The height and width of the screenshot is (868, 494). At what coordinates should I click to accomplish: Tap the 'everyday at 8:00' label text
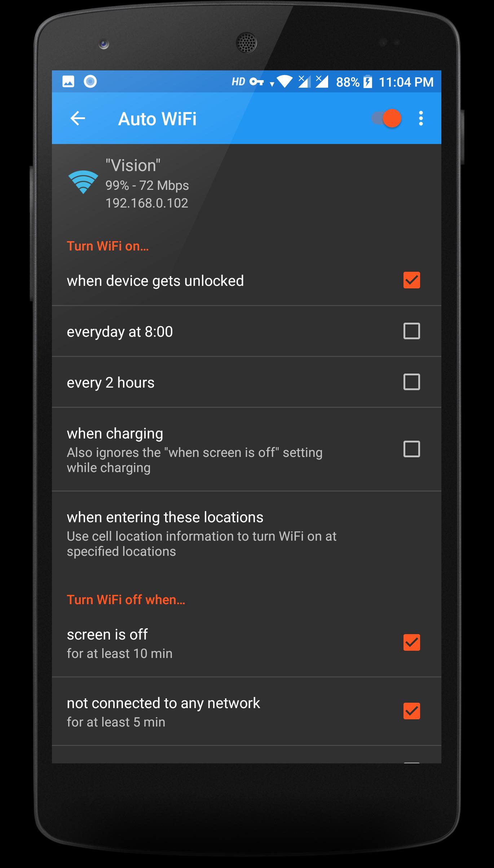120,332
